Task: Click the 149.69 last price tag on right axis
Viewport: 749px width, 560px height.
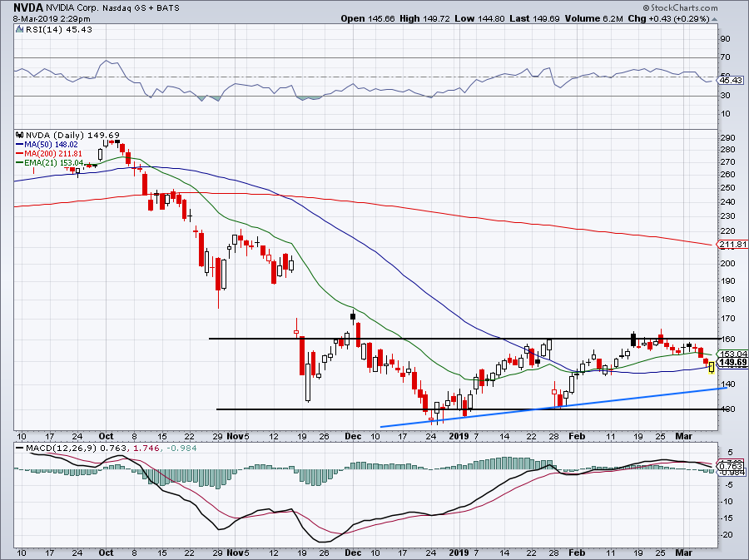Action: pyautogui.click(x=733, y=362)
